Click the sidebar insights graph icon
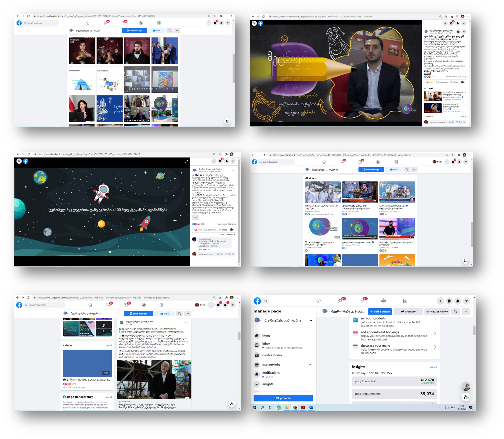Screen dimensions: 504x439 point(257,384)
